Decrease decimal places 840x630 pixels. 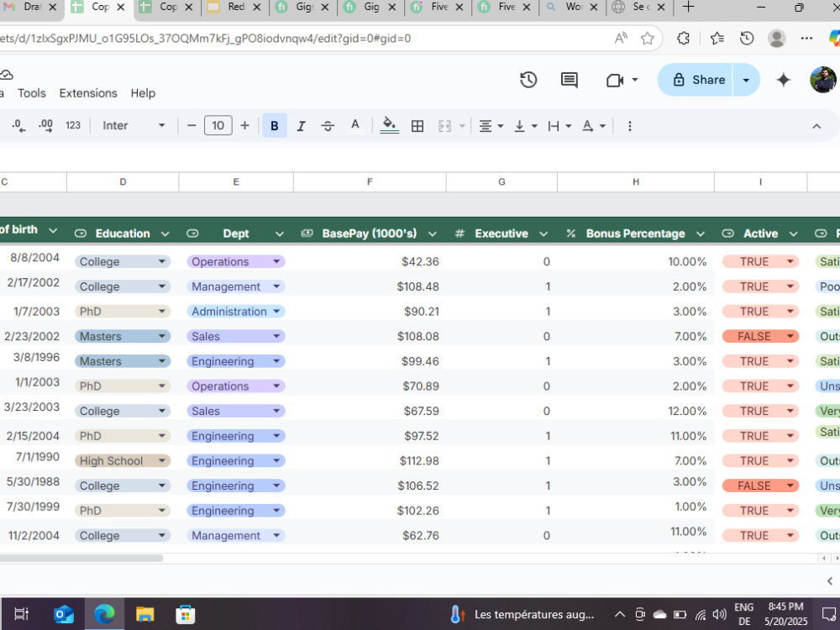click(x=17, y=125)
